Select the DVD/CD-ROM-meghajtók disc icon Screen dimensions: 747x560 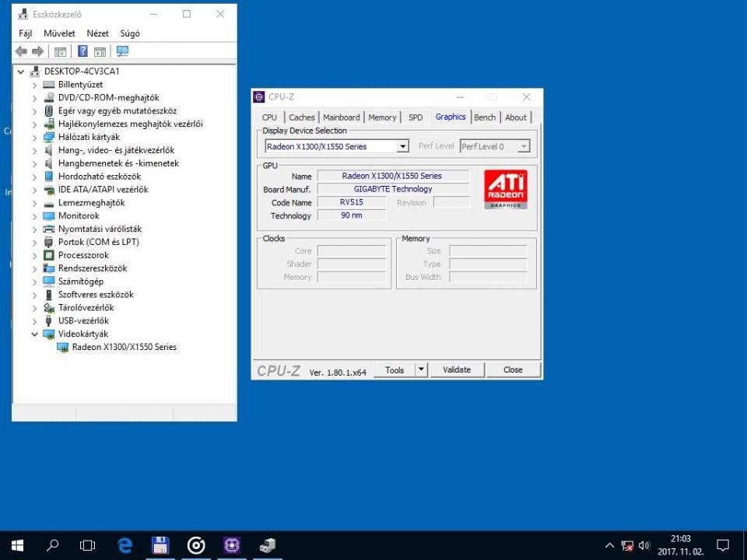click(x=48, y=98)
